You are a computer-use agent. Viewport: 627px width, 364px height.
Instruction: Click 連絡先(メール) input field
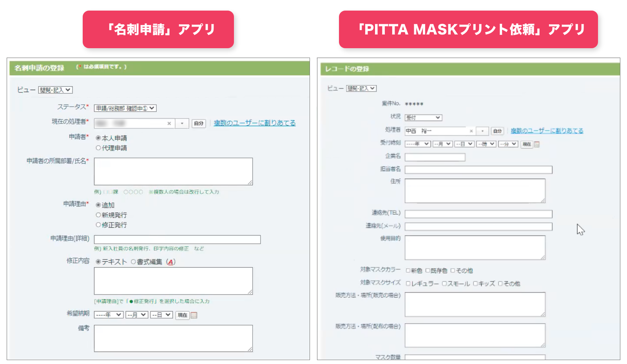click(x=478, y=226)
